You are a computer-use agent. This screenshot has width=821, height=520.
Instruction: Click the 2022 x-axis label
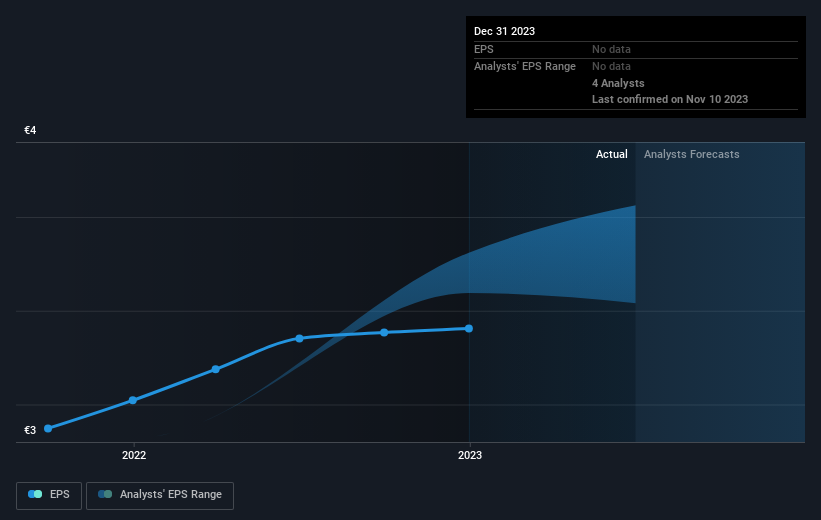coord(134,455)
